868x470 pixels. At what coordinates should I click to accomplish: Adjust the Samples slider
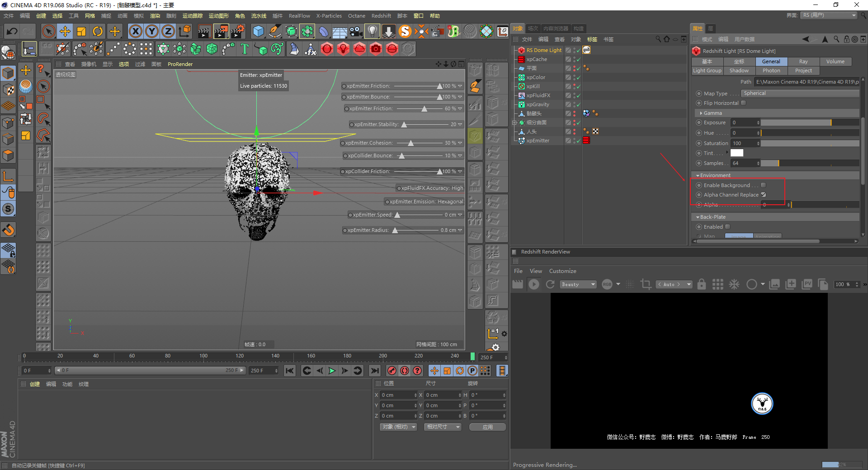(x=810, y=163)
